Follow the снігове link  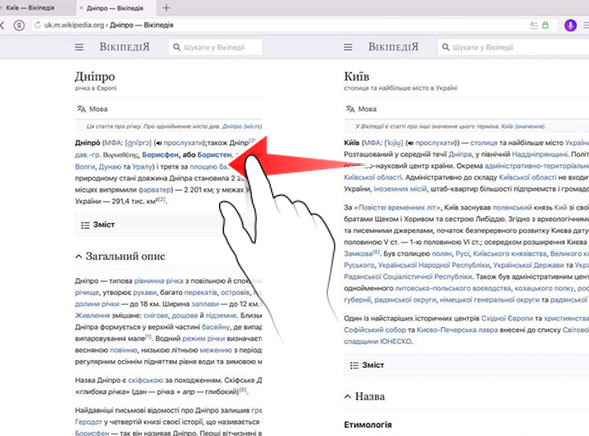[156, 315]
